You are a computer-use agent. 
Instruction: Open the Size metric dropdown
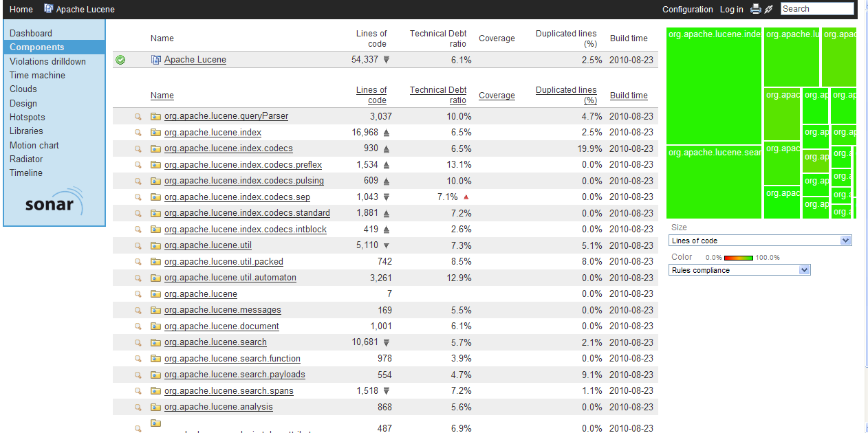coord(760,241)
